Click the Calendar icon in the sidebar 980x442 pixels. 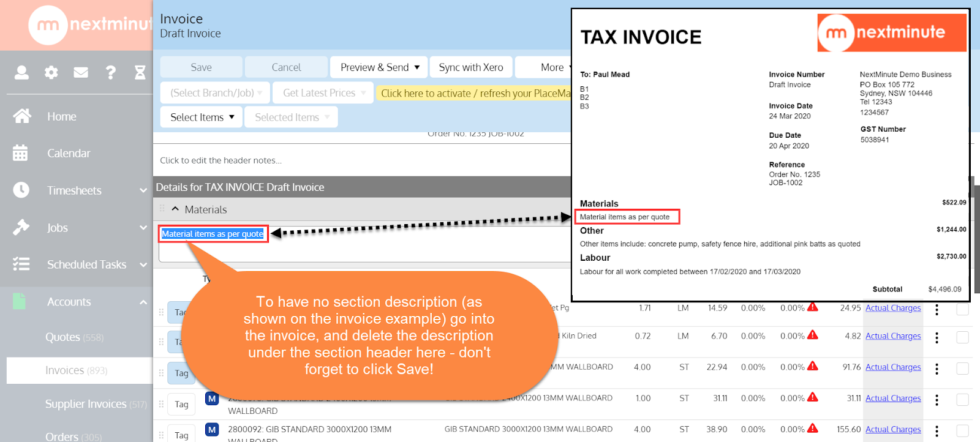[x=20, y=153]
